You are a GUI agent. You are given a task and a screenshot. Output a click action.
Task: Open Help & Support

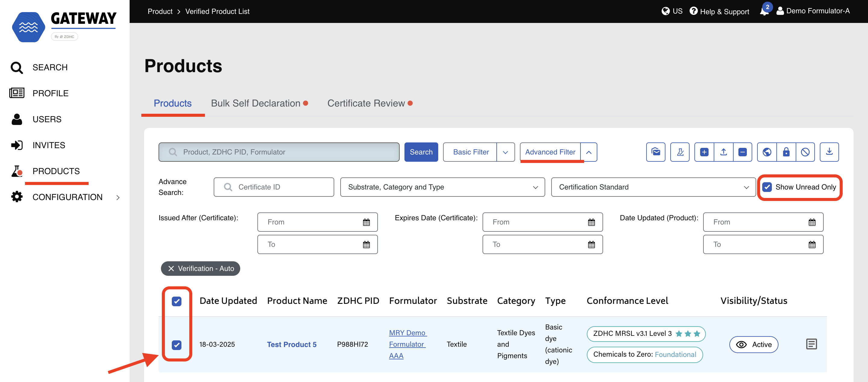[719, 11]
